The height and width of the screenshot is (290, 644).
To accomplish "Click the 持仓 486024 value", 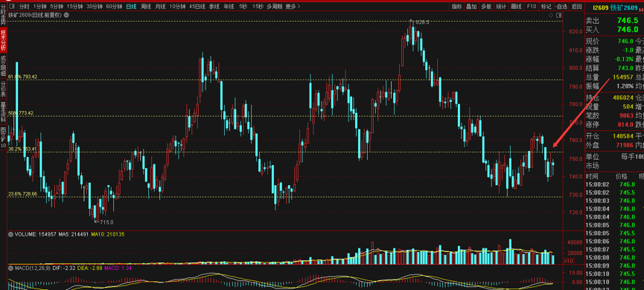I will tap(623, 97).
